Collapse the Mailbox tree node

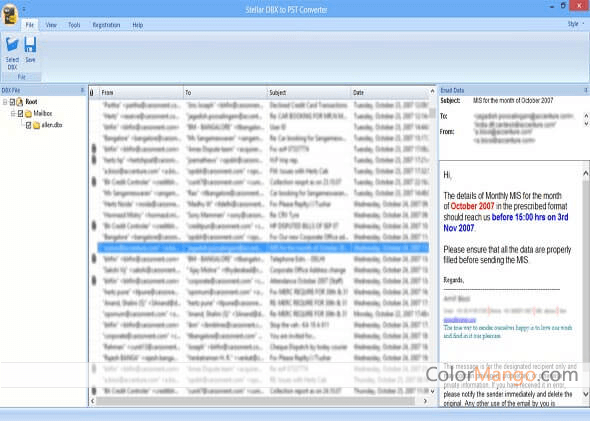(13, 113)
